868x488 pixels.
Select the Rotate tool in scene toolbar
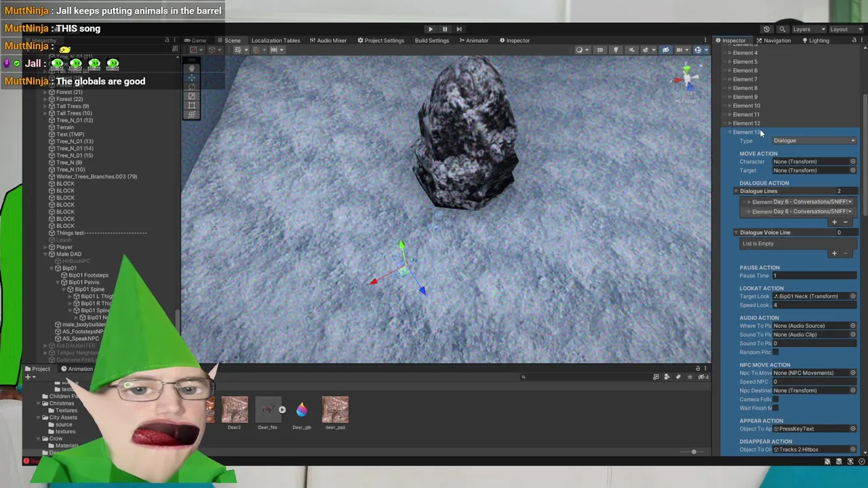191,87
